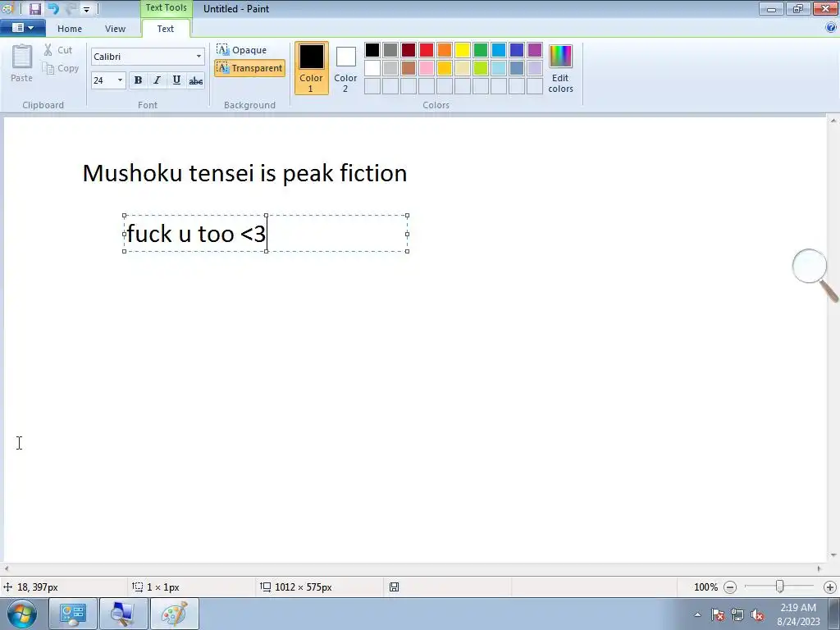
Task: Select Color 2 background button
Action: [x=345, y=68]
